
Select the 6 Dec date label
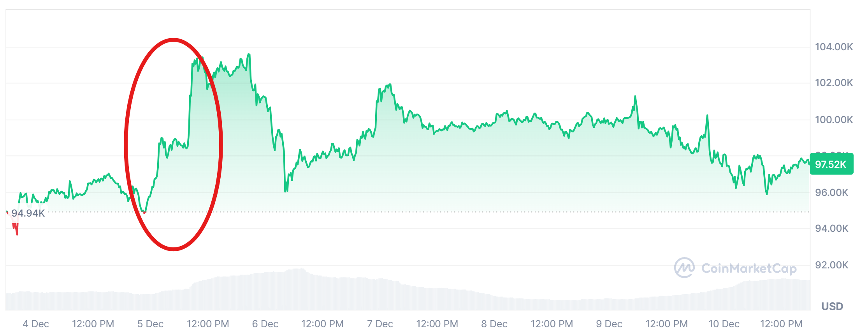[x=265, y=324]
